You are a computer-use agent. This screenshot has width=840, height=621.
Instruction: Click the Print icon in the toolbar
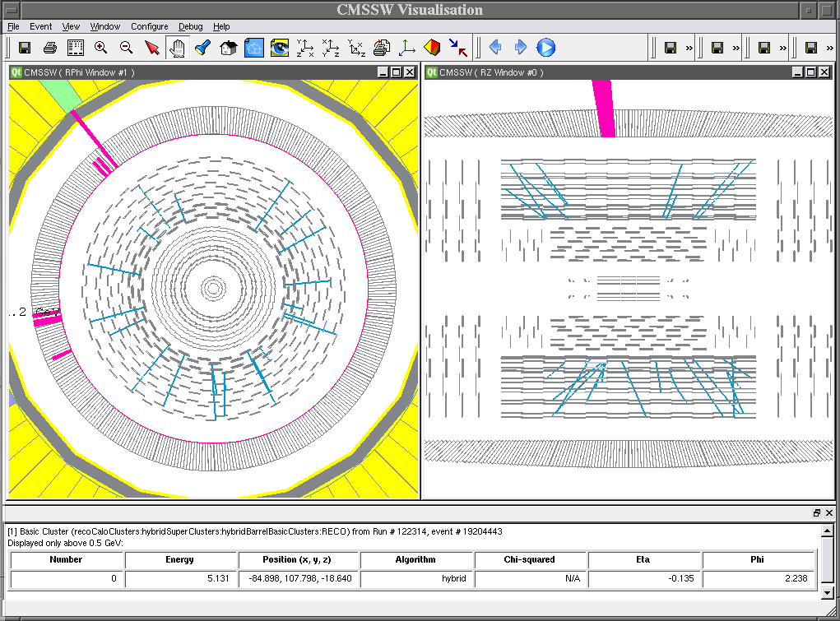[50, 48]
